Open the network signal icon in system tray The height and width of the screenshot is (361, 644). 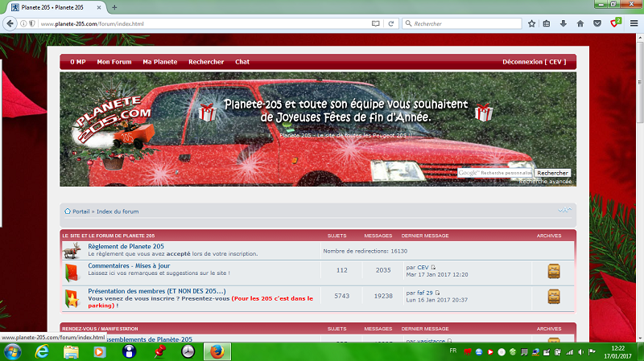point(569,352)
